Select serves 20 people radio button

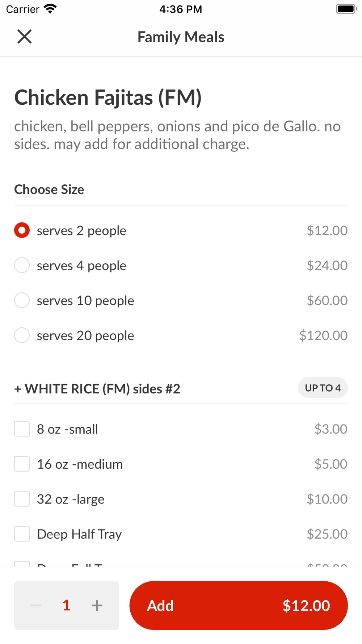point(22,335)
